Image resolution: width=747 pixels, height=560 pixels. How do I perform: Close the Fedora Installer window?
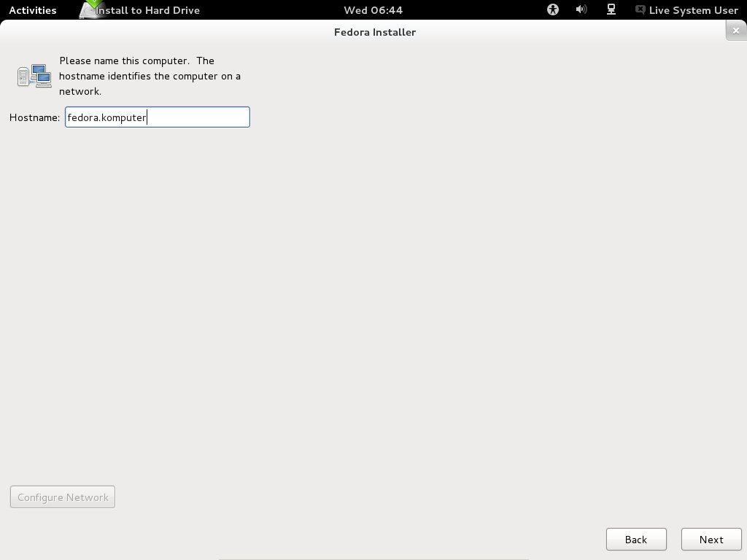click(x=736, y=31)
